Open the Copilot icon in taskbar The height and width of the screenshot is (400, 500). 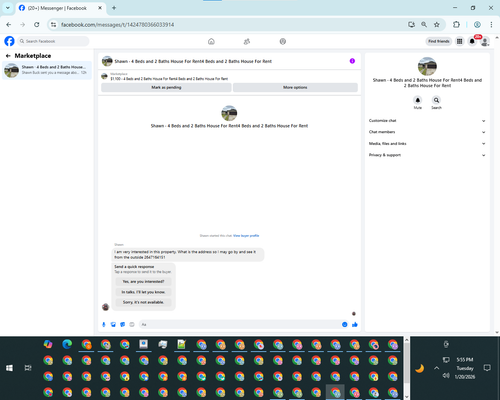click(x=48, y=344)
